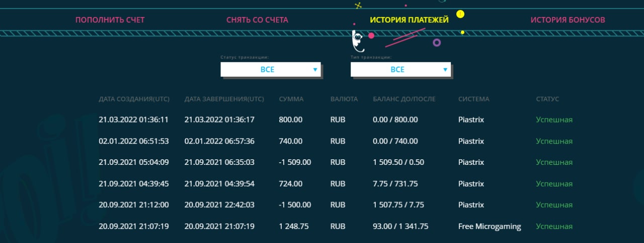
Task: Select the 800.00 amount in first row
Action: pos(291,120)
